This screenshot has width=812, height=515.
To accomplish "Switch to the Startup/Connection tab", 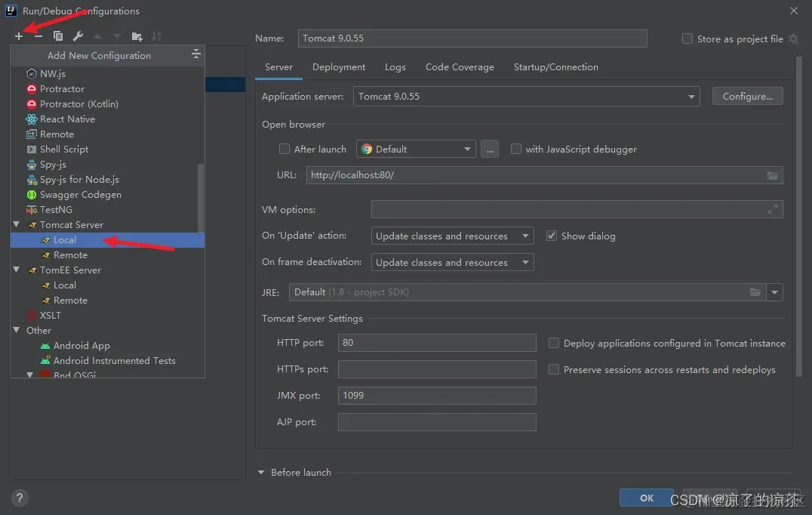I will pyautogui.click(x=555, y=67).
